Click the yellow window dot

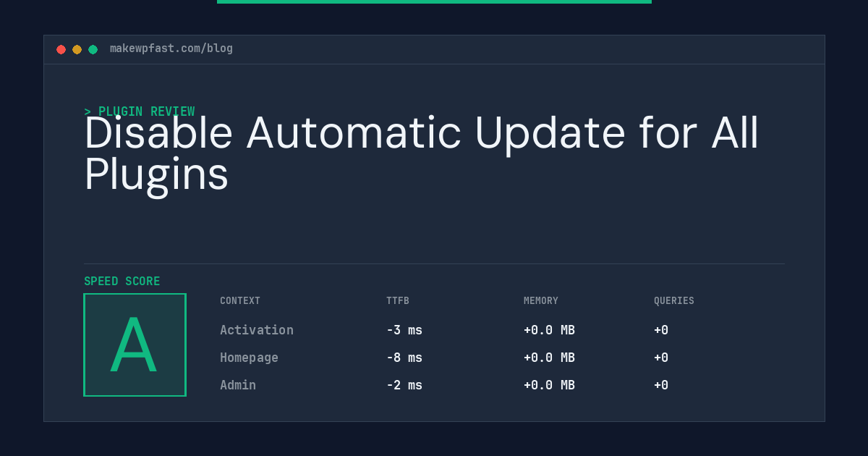click(x=77, y=49)
